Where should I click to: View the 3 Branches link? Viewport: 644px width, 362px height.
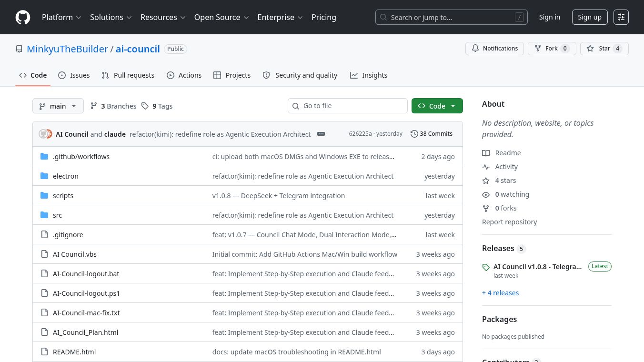pyautogui.click(x=113, y=106)
